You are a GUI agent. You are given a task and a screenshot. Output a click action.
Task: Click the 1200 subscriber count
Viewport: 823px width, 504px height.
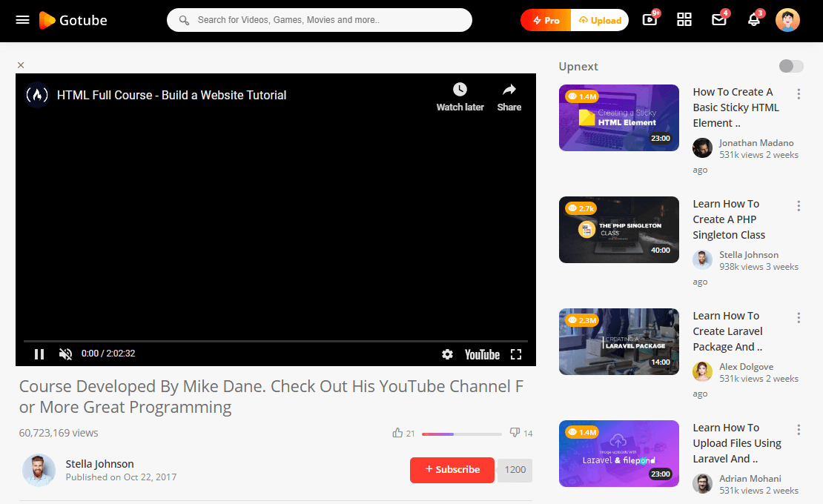click(x=515, y=470)
